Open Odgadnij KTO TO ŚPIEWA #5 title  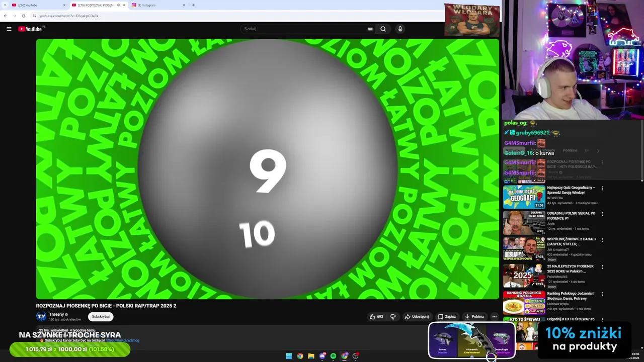coord(571,319)
